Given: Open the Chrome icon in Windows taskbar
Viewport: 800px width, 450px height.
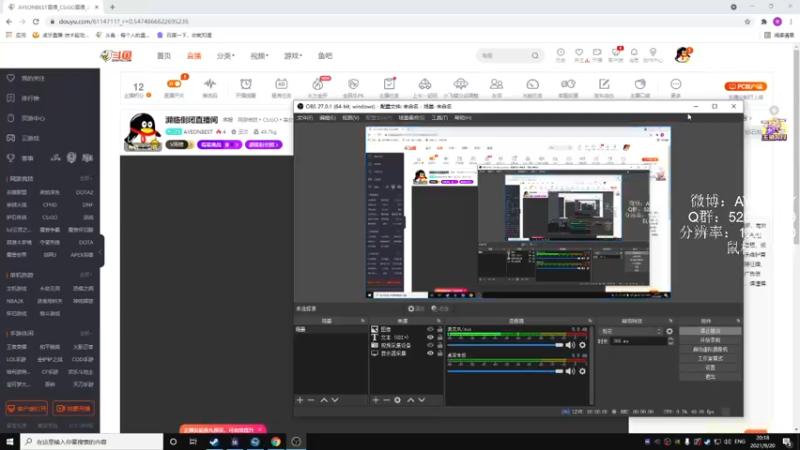Looking at the screenshot, I should 276,441.
